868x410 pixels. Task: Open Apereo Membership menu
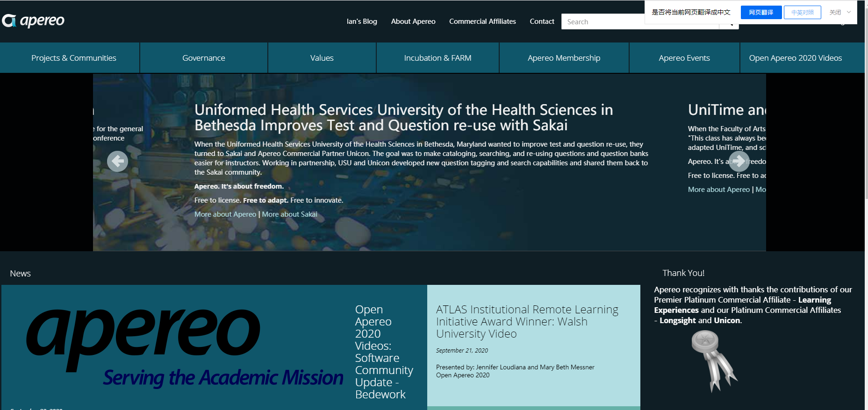pyautogui.click(x=564, y=58)
